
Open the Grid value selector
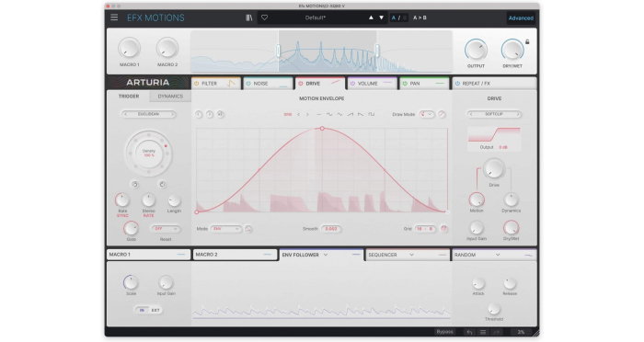425,229
